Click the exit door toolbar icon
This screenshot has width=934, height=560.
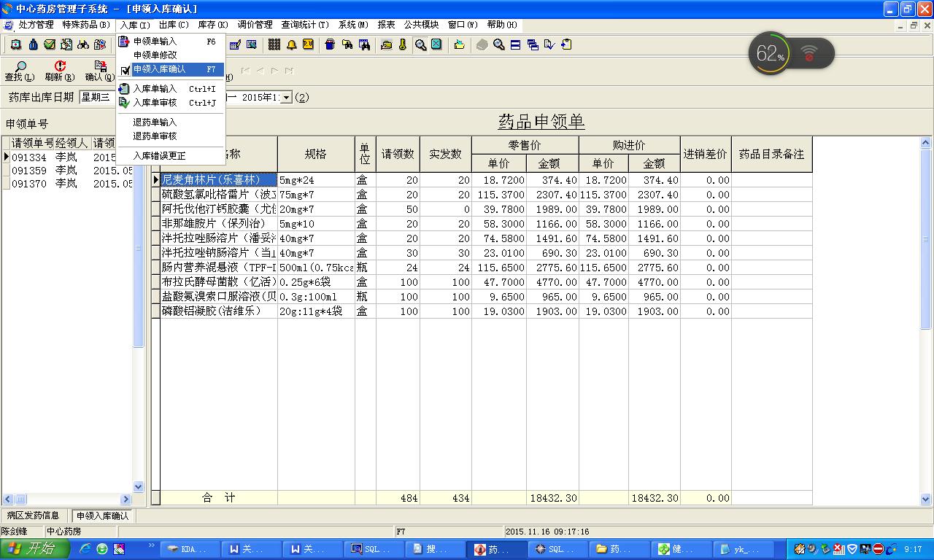point(566,44)
